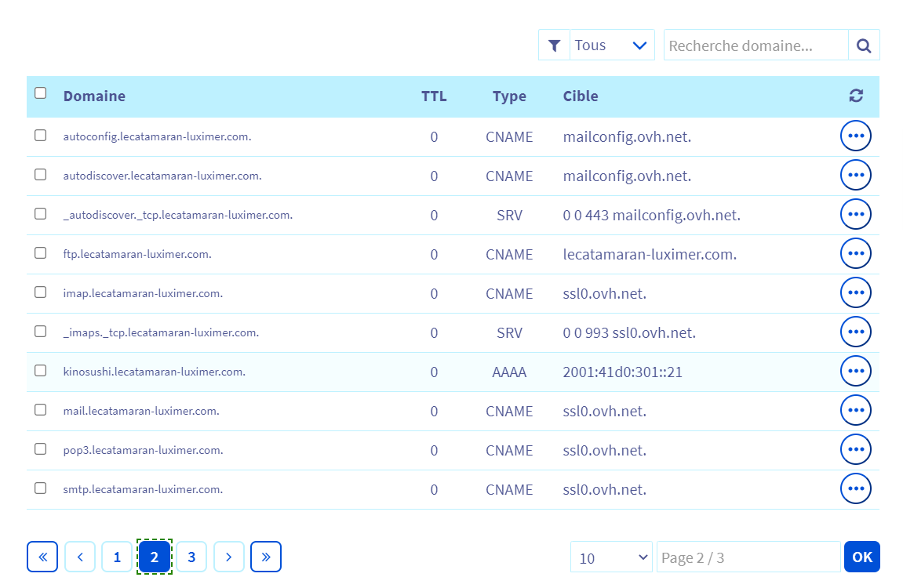Sort by the Domaine column header
Image resolution: width=903 pixels, height=588 pixels.
click(94, 96)
